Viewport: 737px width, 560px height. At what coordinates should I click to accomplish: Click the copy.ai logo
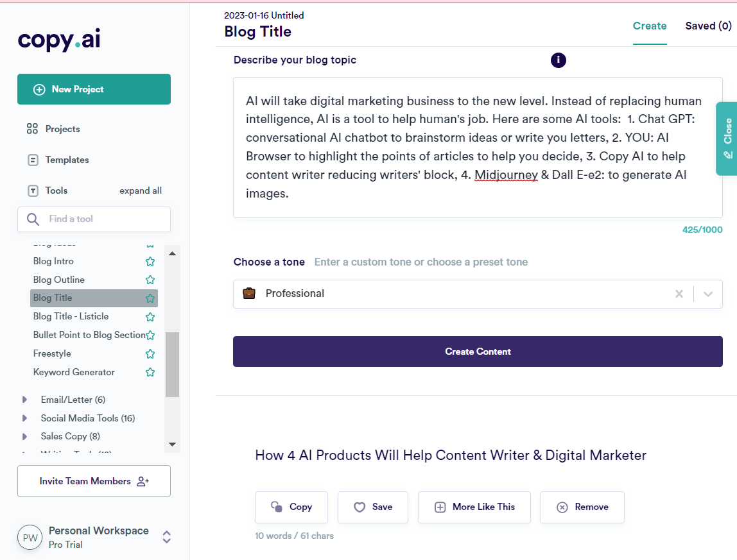point(59,40)
